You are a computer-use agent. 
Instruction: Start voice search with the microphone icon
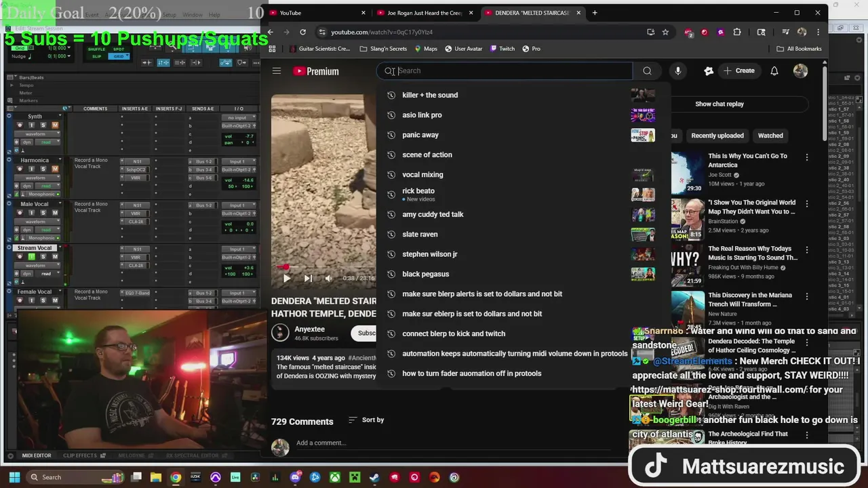click(677, 70)
